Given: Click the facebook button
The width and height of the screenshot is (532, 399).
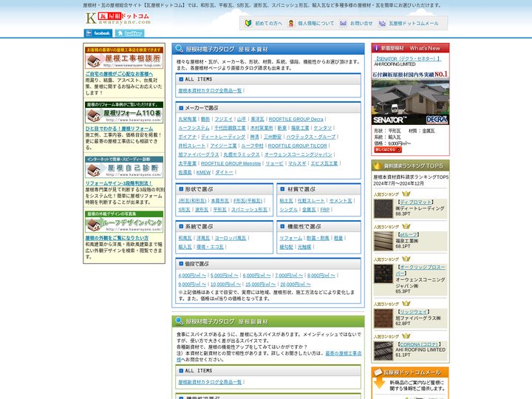Looking at the screenshot, I should (98, 33).
